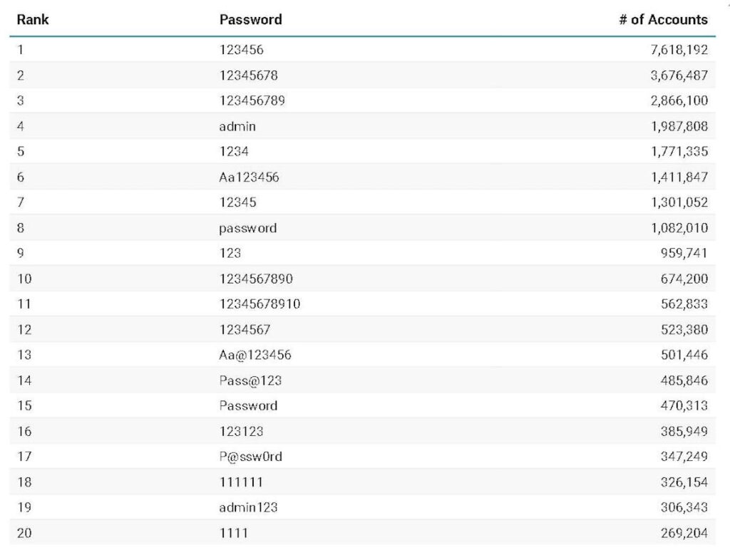730x560 pixels.
Task: Select the 'P@ssw0rd' password cell
Action: pos(250,457)
